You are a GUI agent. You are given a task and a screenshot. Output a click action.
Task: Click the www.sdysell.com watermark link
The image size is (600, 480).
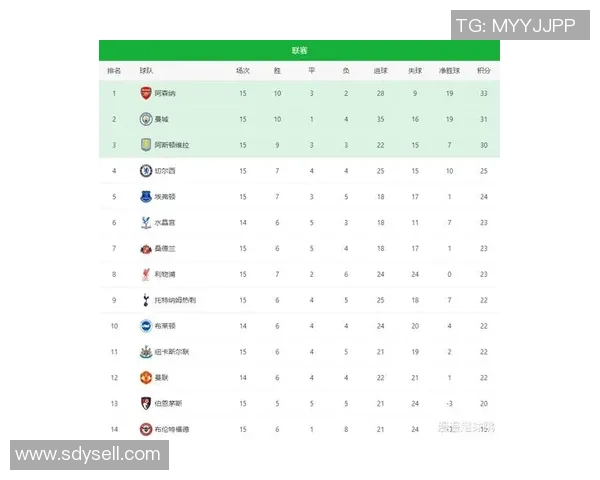click(87, 455)
